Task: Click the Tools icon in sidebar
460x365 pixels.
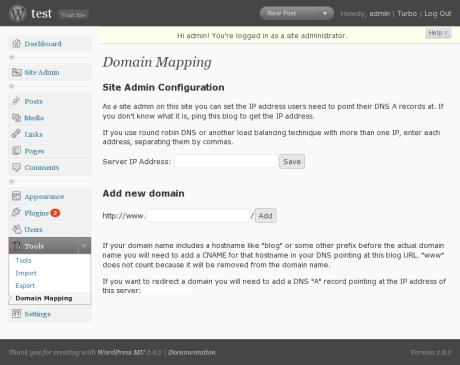Action: (x=16, y=246)
